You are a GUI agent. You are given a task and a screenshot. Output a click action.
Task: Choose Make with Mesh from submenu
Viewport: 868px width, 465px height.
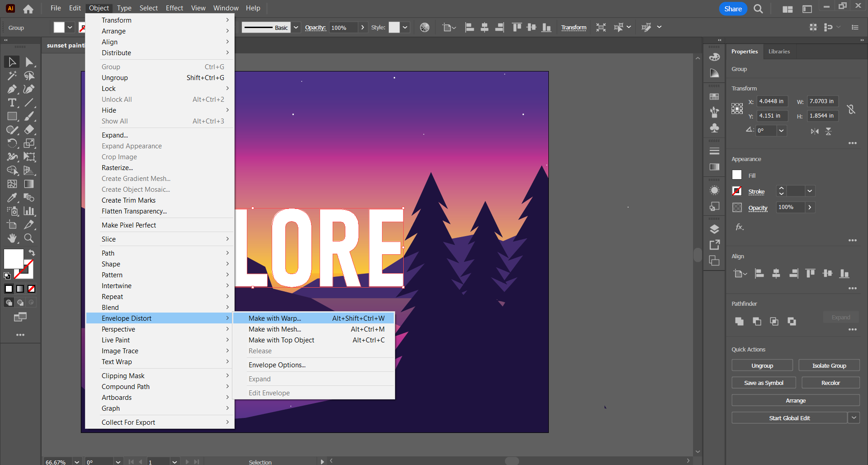pyautogui.click(x=274, y=329)
